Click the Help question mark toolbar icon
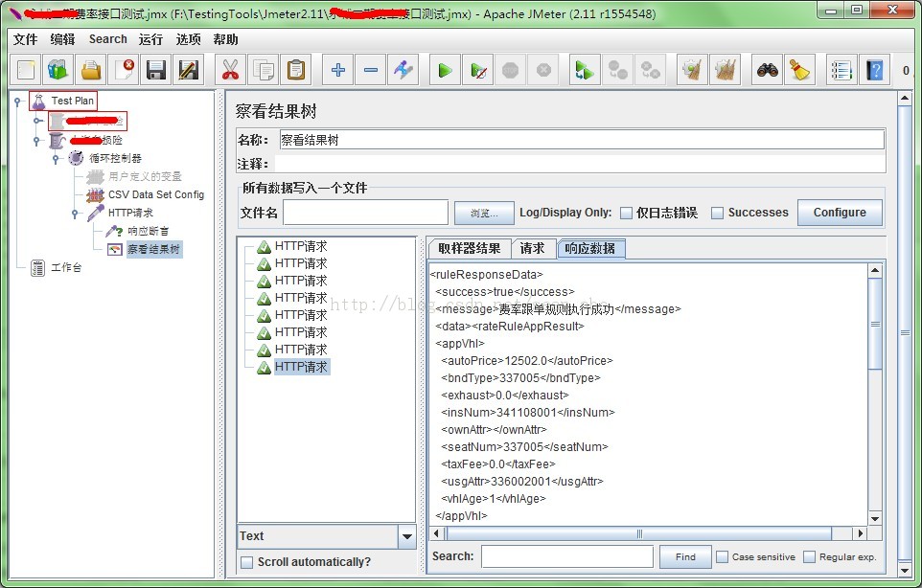This screenshot has width=922, height=588. (x=874, y=70)
